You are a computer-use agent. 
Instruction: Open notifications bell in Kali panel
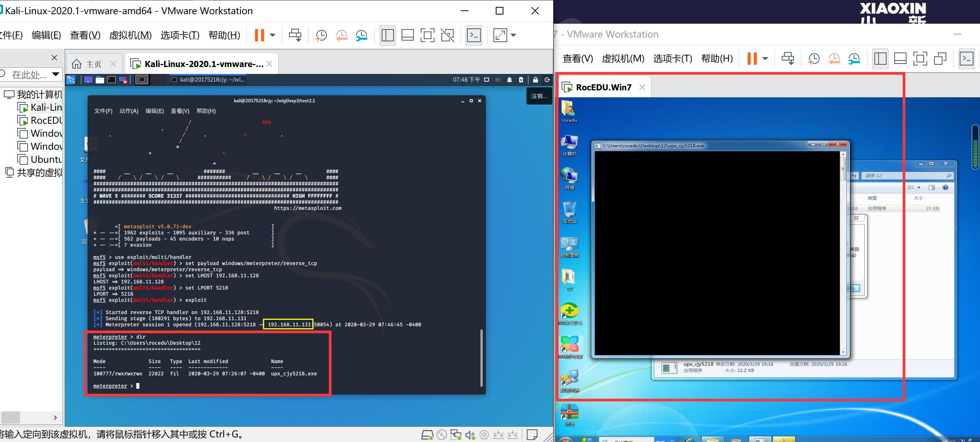click(510, 80)
